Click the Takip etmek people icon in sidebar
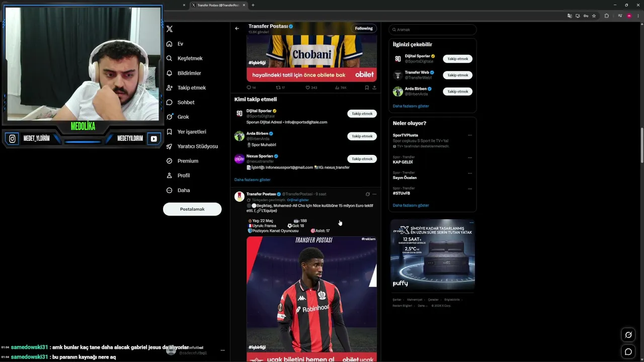The image size is (644, 362). 170,87
